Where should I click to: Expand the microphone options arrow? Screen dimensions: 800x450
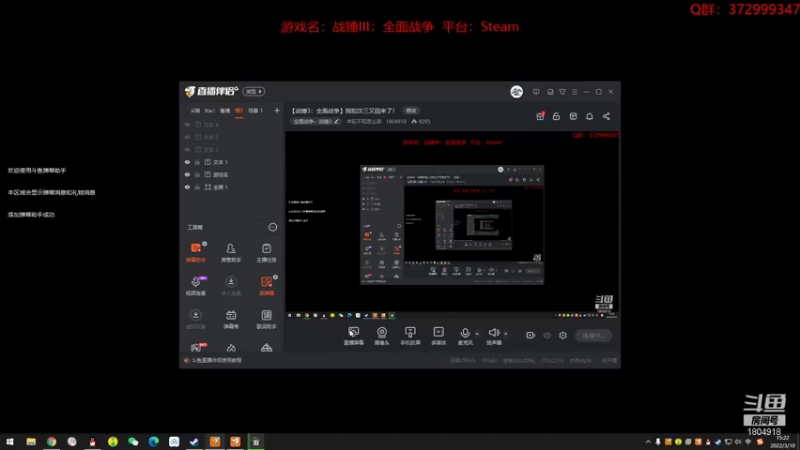pyautogui.click(x=477, y=334)
